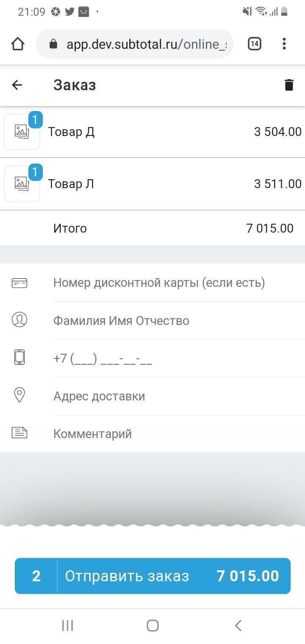This screenshot has height=644, width=305.
Task: Click the person icon beside the name field
Action: (x=19, y=320)
